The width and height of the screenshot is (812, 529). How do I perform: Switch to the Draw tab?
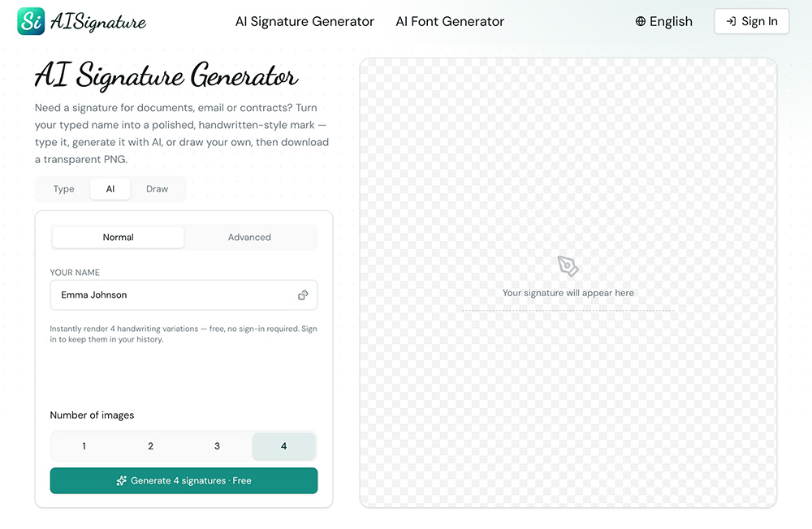coord(157,189)
